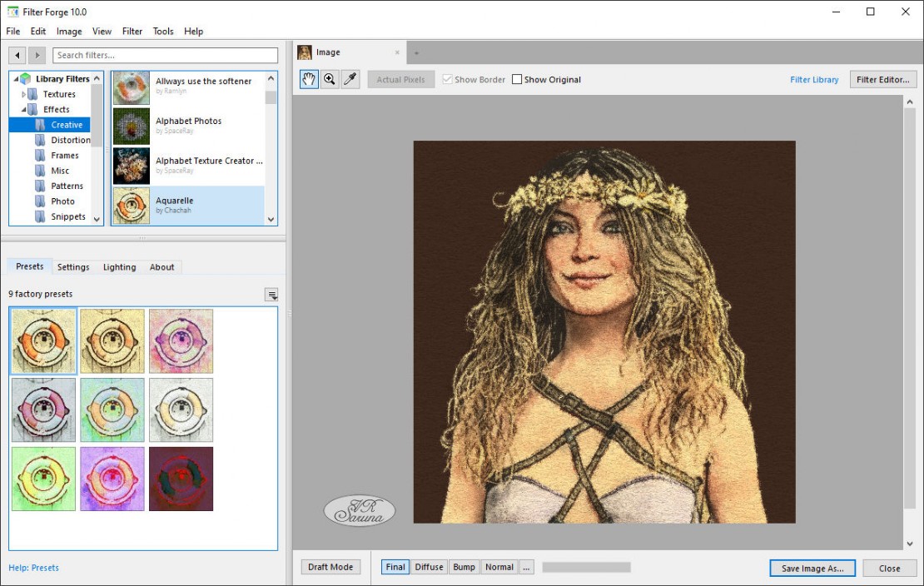This screenshot has height=586, width=924.
Task: Select the Eyedropper tool
Action: (350, 79)
